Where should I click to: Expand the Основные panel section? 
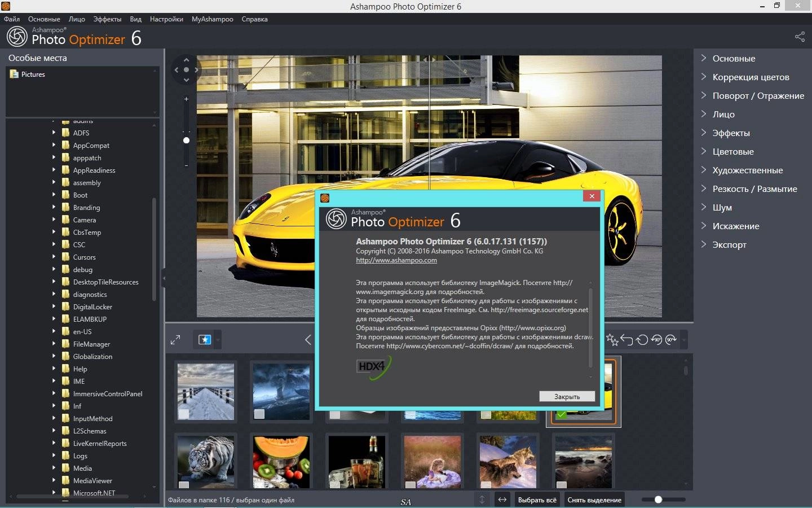734,58
